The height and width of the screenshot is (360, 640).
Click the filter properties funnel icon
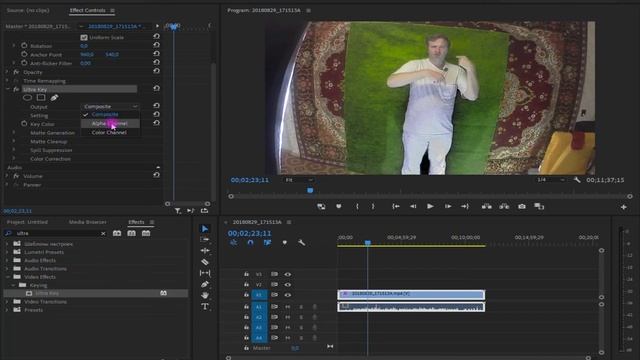(178, 211)
